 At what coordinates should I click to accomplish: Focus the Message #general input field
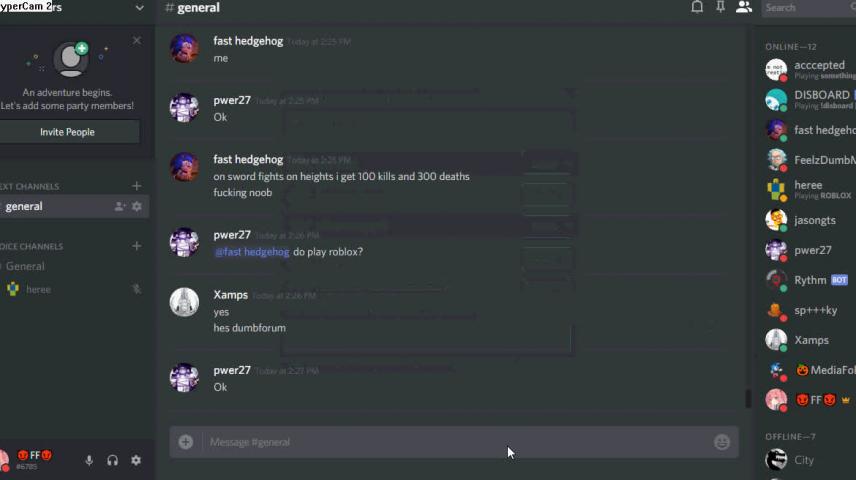[457, 442]
